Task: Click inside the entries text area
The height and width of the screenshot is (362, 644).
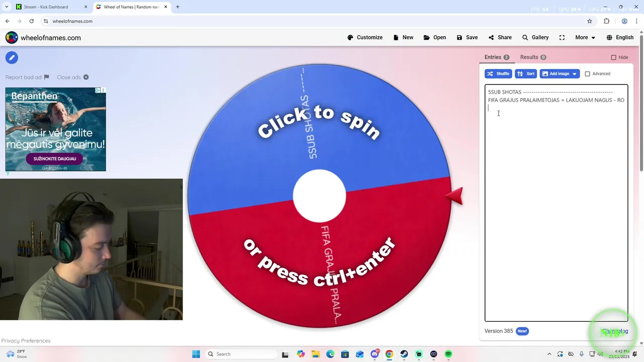Action: pos(556,203)
